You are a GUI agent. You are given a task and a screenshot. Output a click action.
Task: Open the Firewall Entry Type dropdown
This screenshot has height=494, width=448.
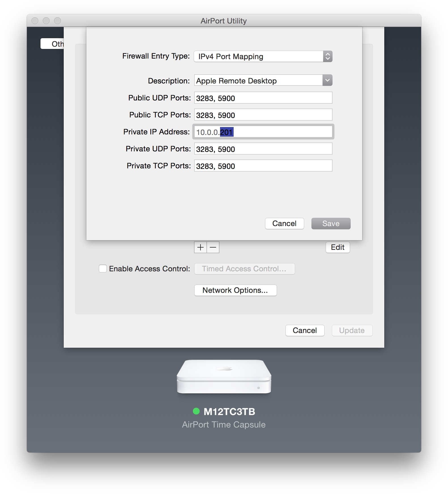263,56
